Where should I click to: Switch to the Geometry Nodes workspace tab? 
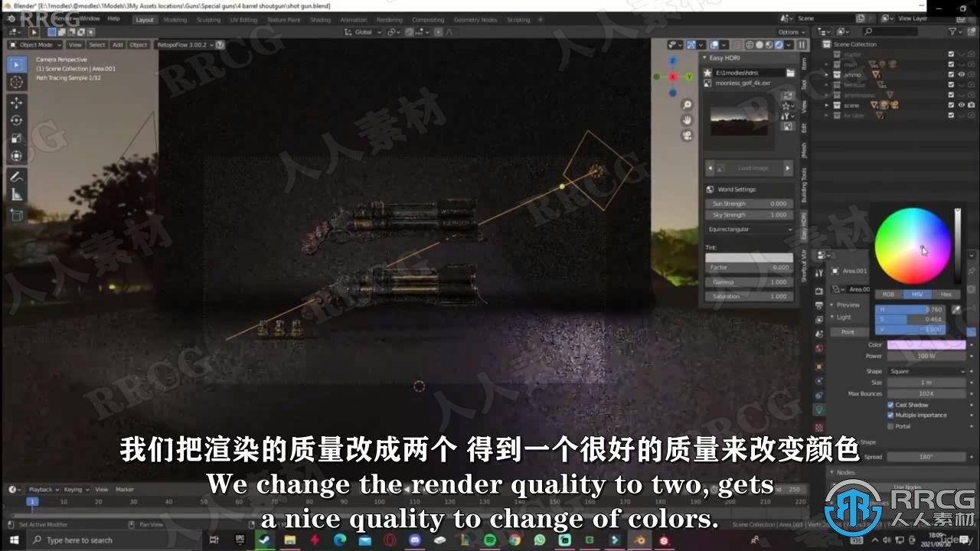tap(475, 19)
